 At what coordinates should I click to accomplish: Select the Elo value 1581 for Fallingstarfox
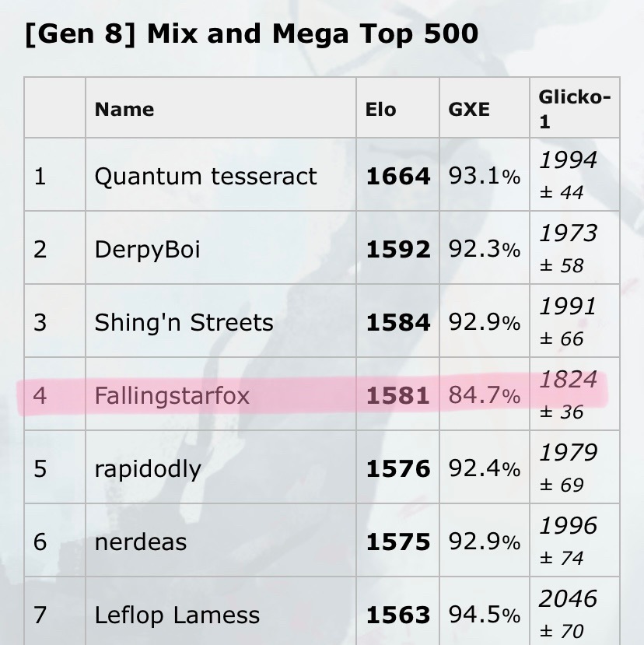398,396
